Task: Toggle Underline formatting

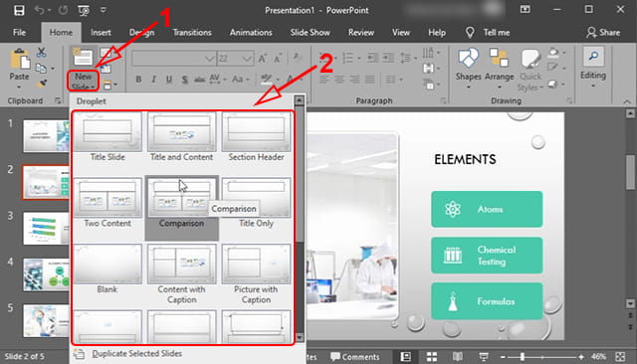Action: click(169, 80)
